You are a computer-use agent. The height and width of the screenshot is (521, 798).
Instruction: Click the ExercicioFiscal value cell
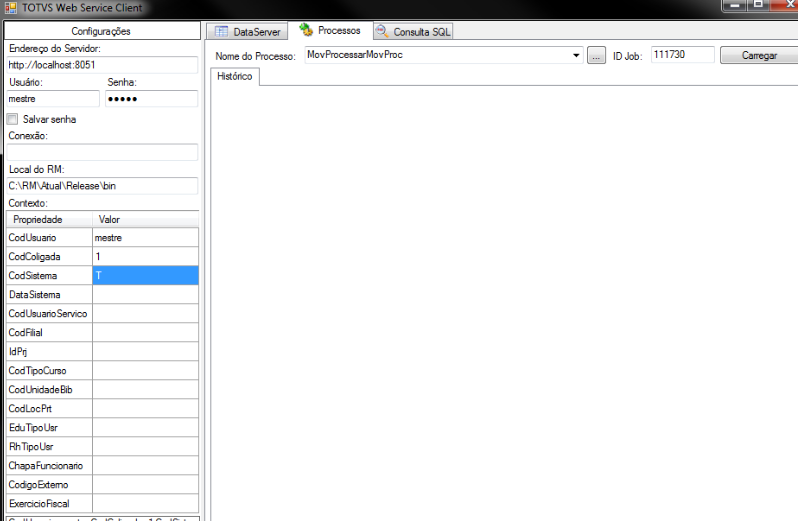tap(146, 503)
